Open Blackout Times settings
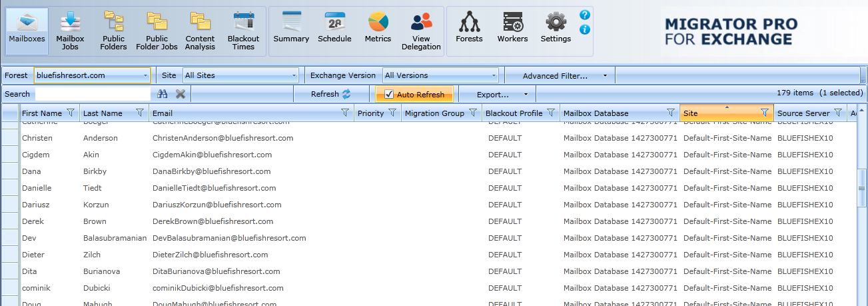This screenshot has height=306, width=868. pos(243,31)
